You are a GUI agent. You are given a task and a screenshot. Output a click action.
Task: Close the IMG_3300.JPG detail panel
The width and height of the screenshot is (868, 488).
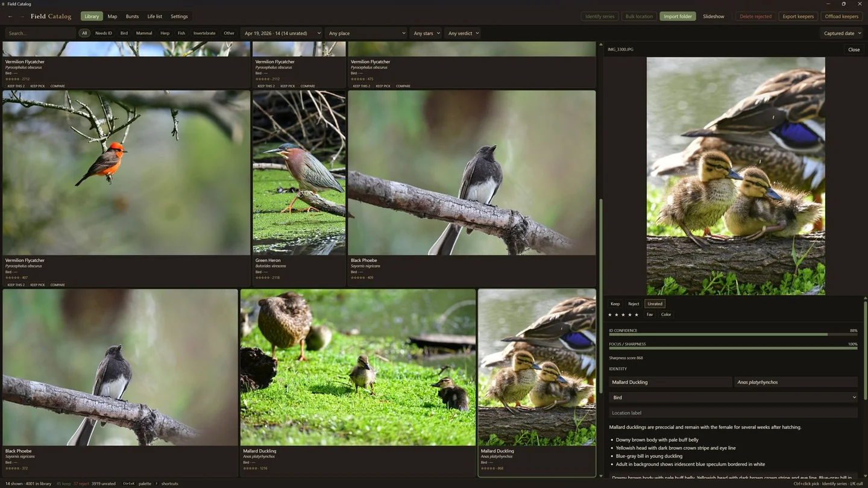(x=854, y=49)
